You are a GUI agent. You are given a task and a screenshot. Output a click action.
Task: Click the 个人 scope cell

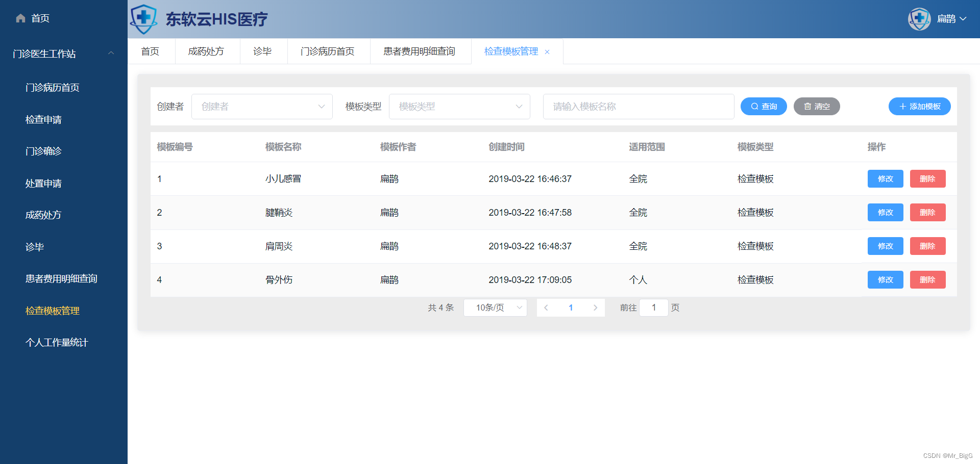pos(638,280)
